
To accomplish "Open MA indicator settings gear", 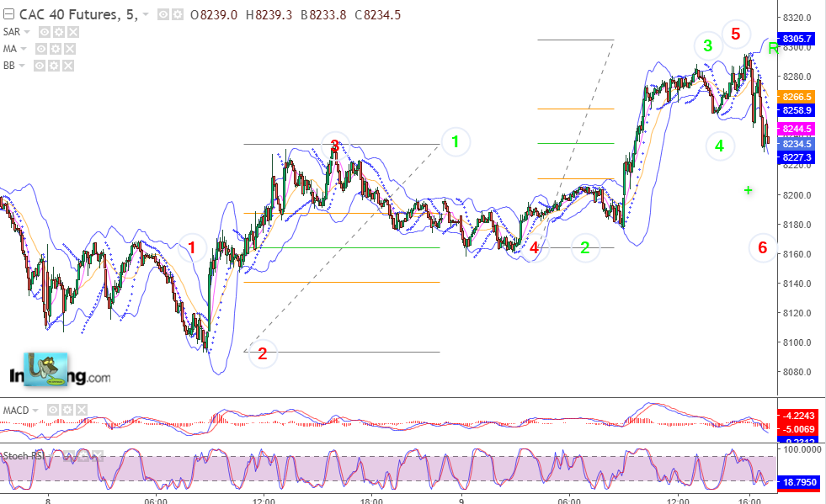I will (56, 49).
